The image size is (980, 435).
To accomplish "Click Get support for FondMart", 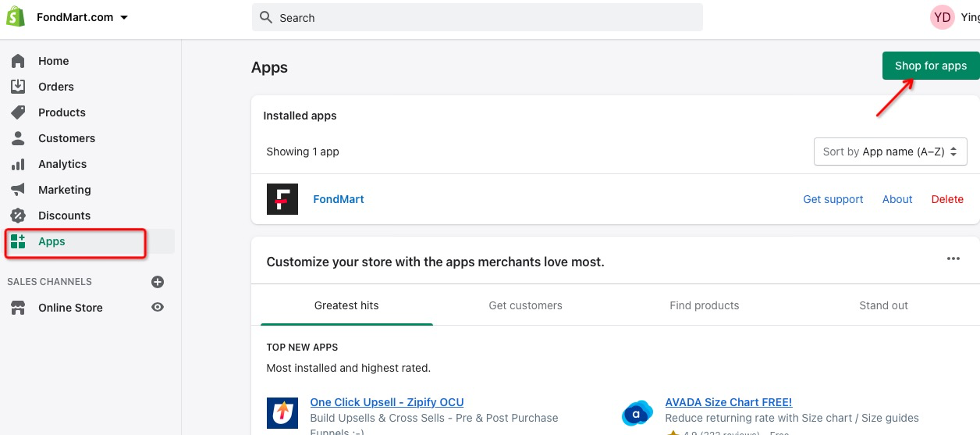I will (833, 199).
